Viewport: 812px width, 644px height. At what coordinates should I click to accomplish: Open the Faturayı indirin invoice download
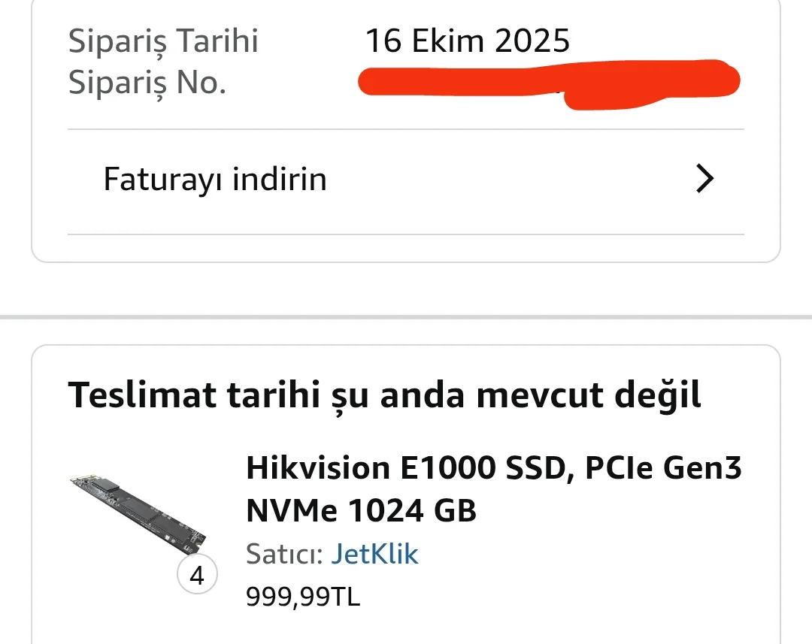pos(215,180)
